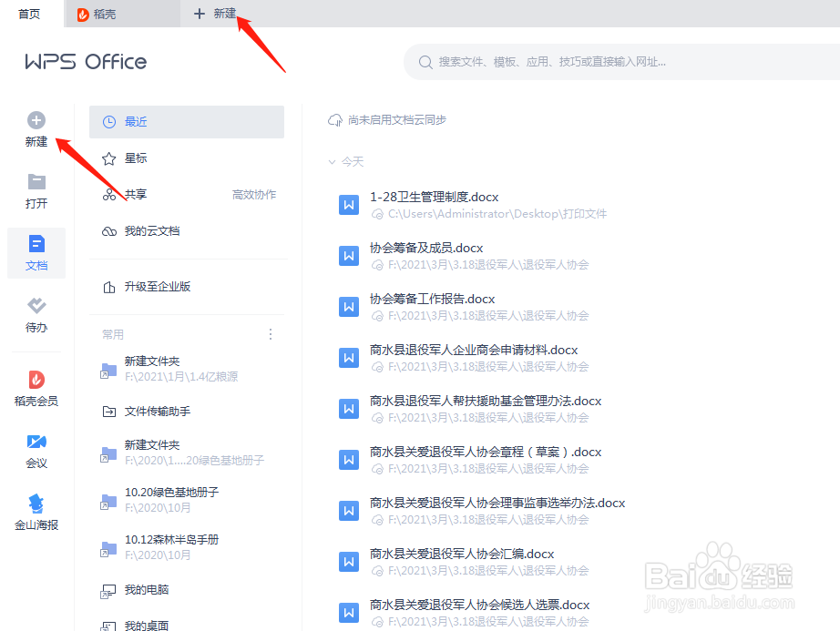Select 最近 in the navigation list
This screenshot has width=840, height=631.
coord(187,122)
